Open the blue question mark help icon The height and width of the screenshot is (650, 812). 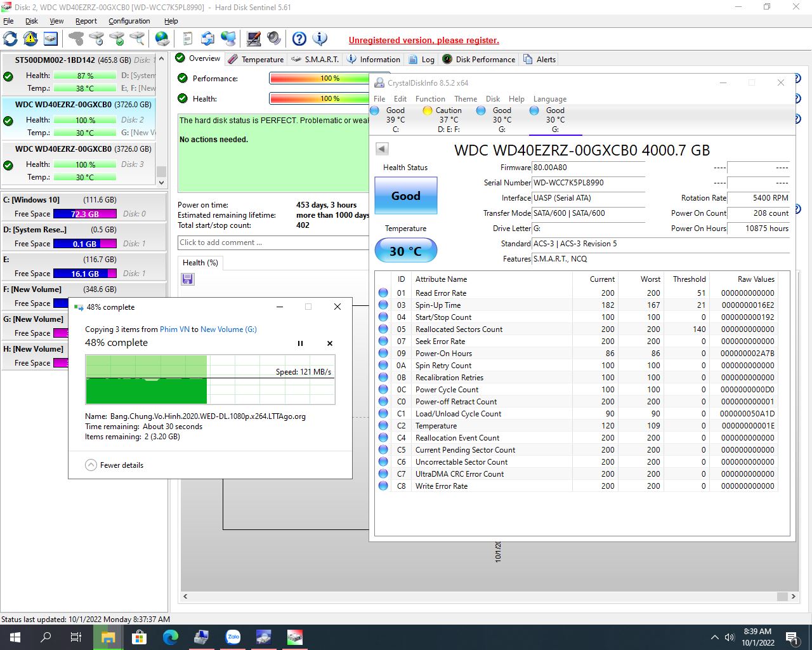[x=299, y=39]
